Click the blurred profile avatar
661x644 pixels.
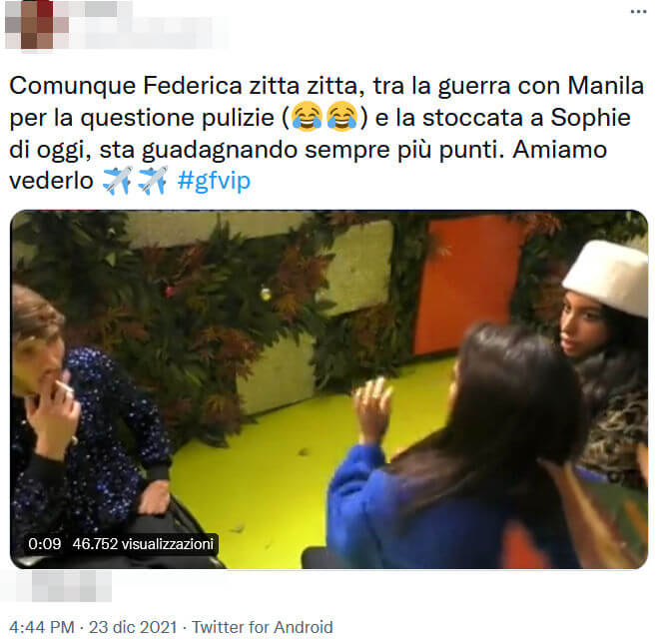point(37,24)
